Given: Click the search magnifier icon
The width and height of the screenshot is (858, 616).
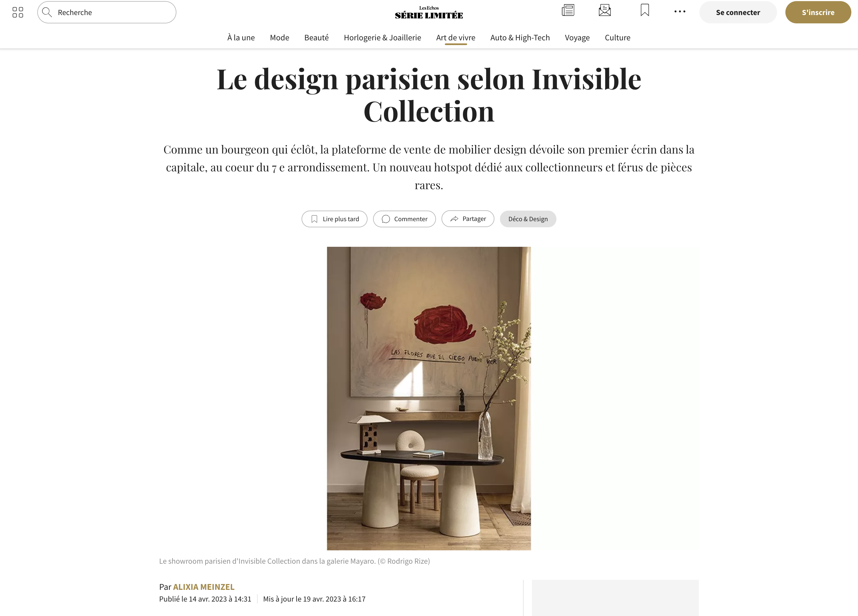Looking at the screenshot, I should point(47,13).
